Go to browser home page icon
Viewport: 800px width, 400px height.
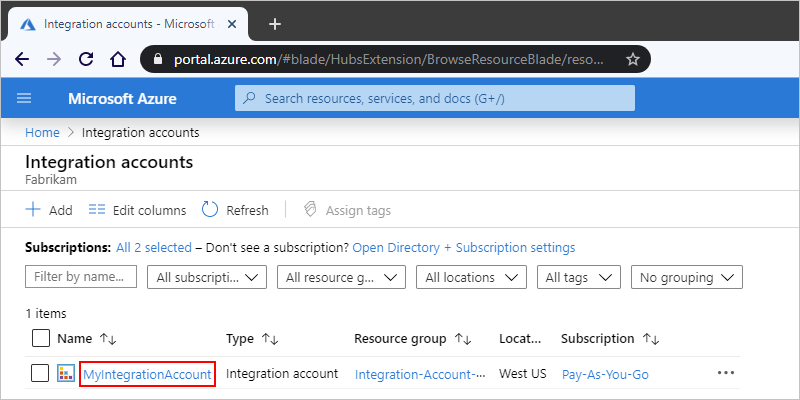coord(117,59)
